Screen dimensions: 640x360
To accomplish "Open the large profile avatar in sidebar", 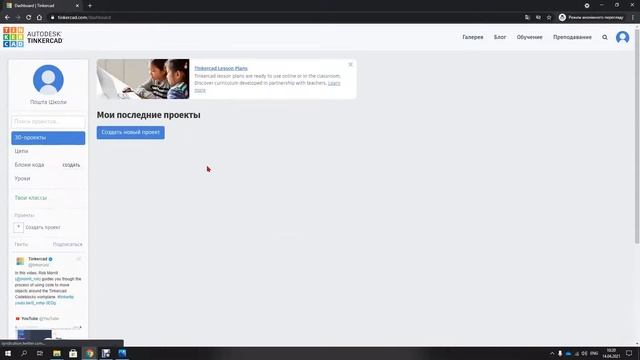I will tap(48, 80).
